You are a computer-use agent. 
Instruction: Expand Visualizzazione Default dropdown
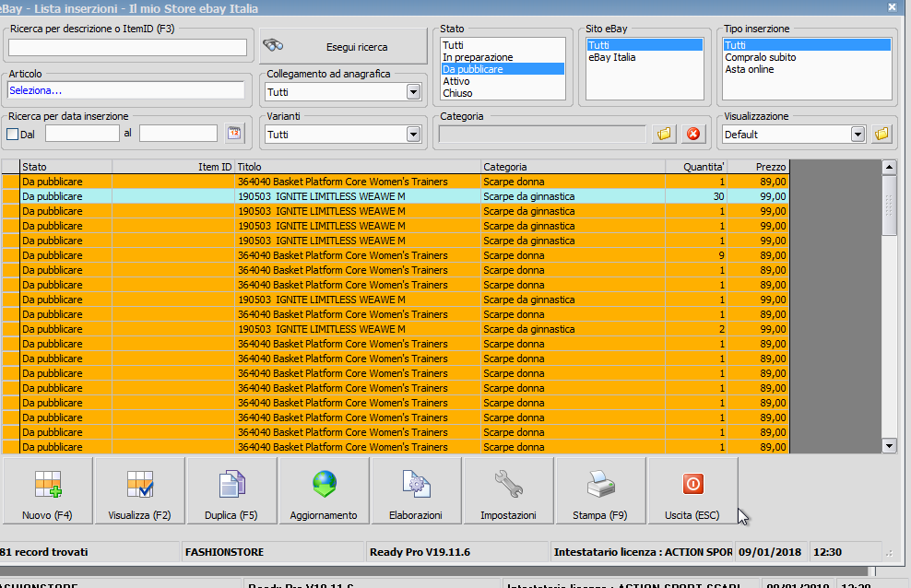point(858,134)
